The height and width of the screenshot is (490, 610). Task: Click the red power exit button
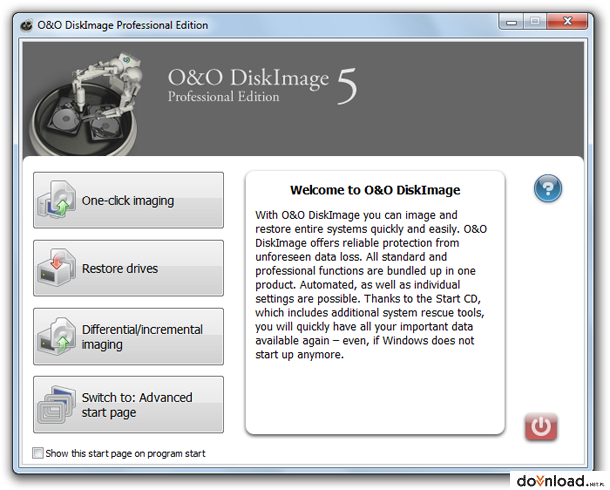541,427
